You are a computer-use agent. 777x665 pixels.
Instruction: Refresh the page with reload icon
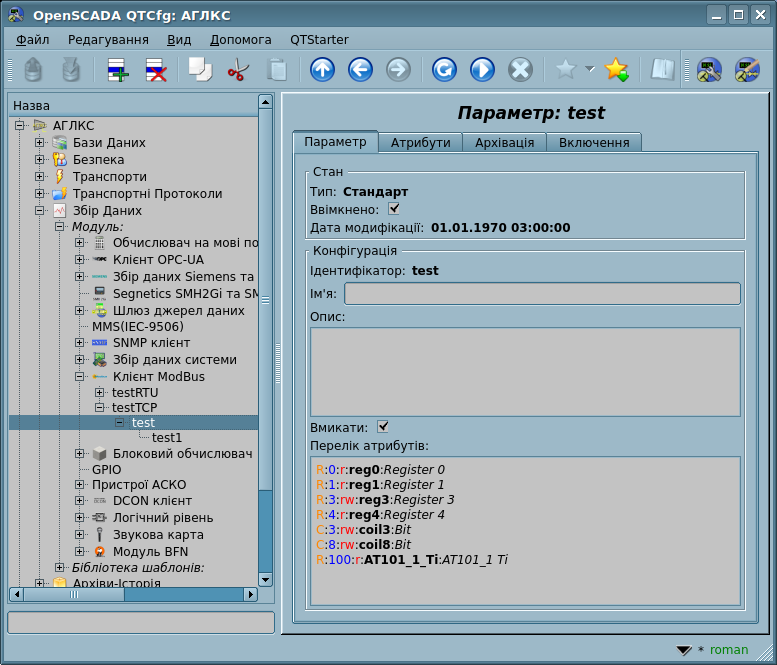pos(444,69)
